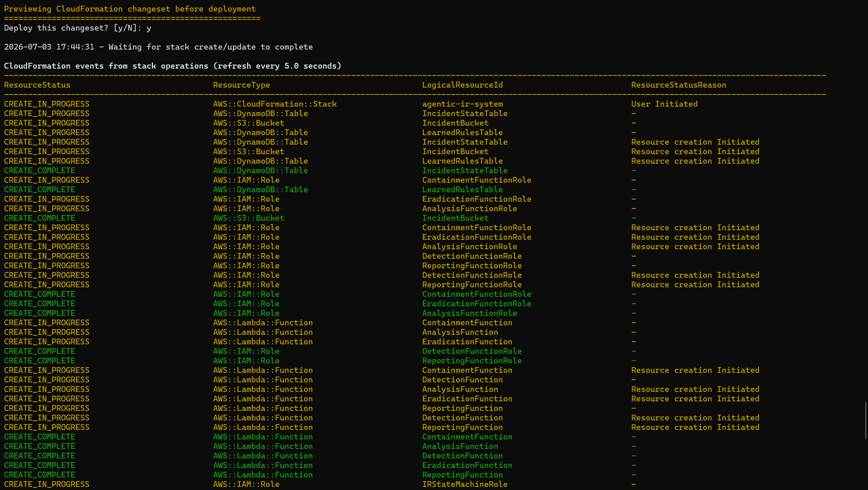
Task: Click the LogicalResourceId column header
Action: point(463,85)
